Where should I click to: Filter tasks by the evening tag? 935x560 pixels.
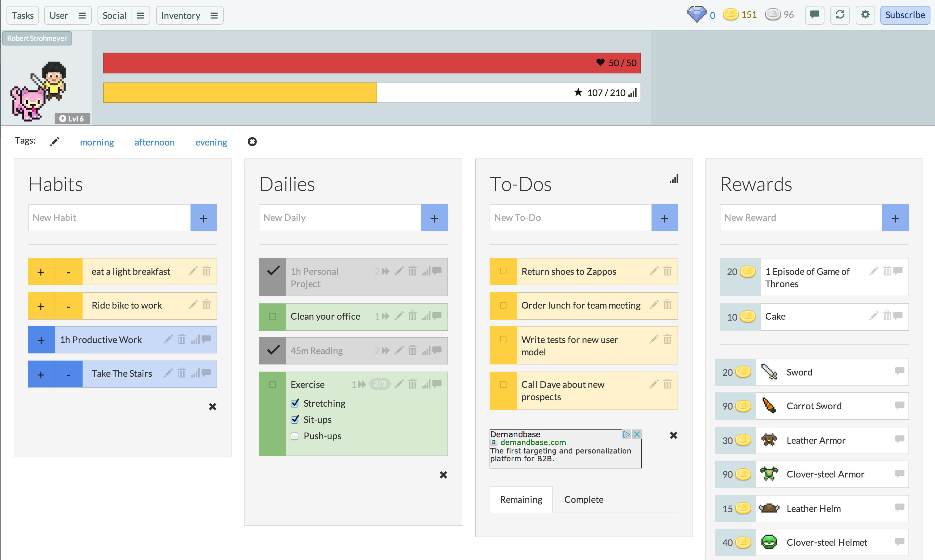click(x=211, y=142)
